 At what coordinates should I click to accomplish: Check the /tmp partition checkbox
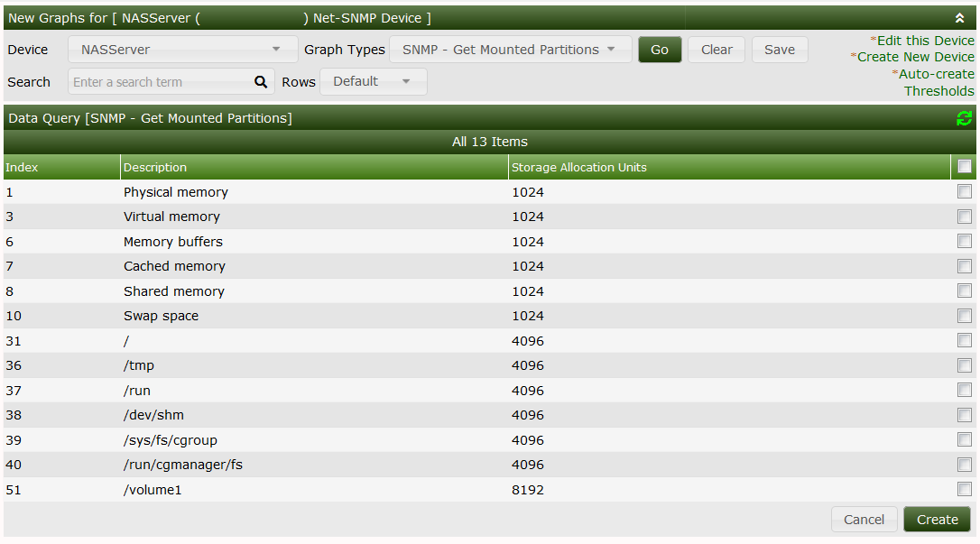point(965,365)
